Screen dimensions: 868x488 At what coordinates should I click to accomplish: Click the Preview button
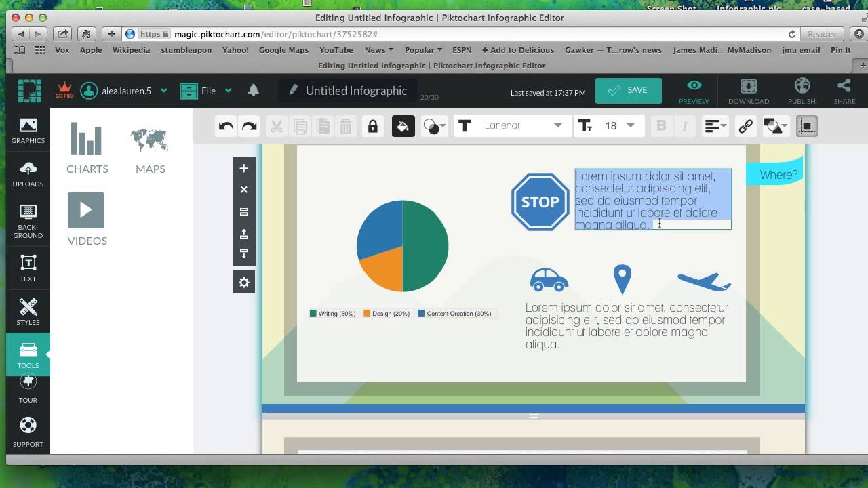click(694, 91)
